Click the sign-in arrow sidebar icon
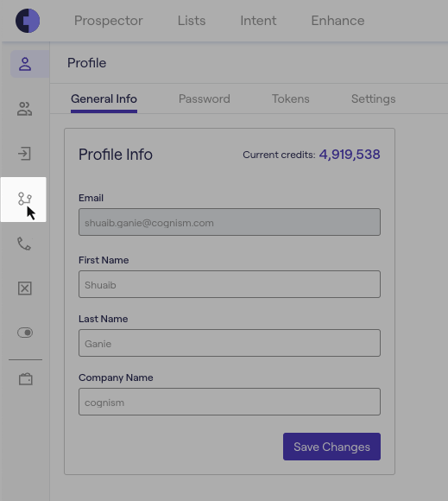Image resolution: width=448 pixels, height=501 pixels. (x=24, y=154)
